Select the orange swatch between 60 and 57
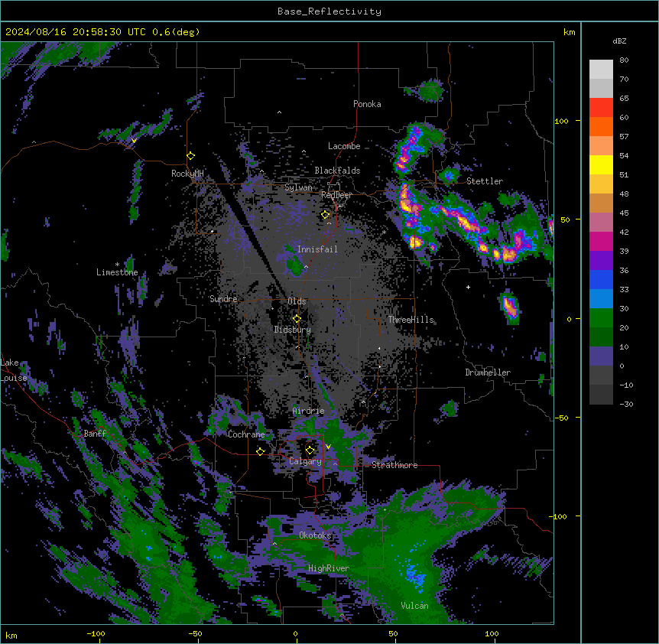 [601, 126]
